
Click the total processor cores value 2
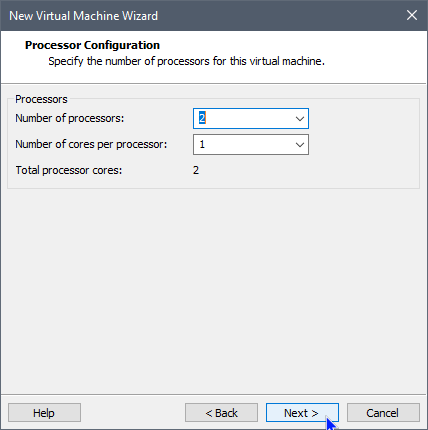(196, 170)
